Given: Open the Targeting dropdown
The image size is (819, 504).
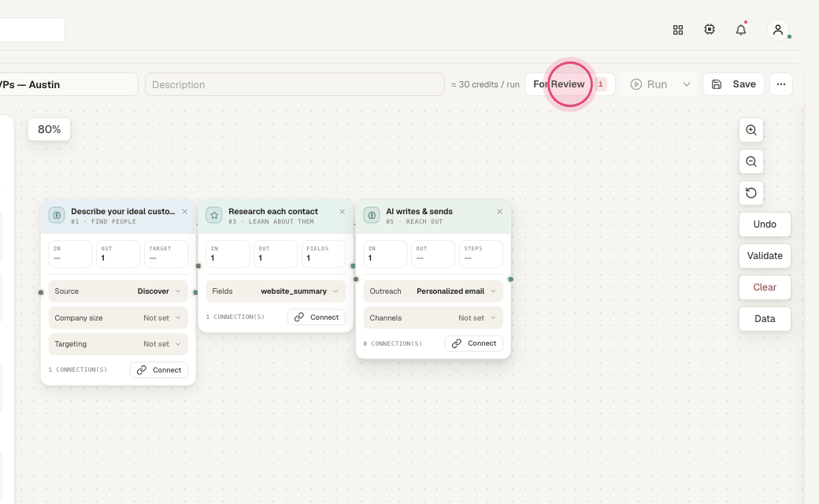Looking at the screenshot, I should click(x=118, y=344).
